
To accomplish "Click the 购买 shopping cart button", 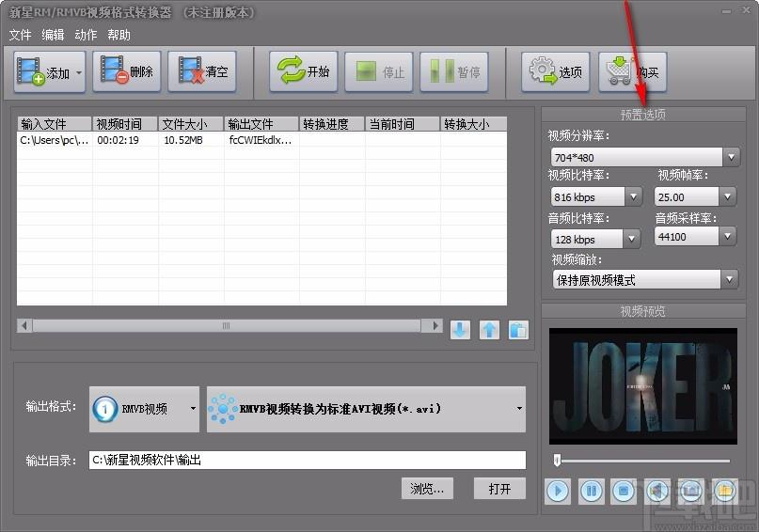I will pos(633,71).
